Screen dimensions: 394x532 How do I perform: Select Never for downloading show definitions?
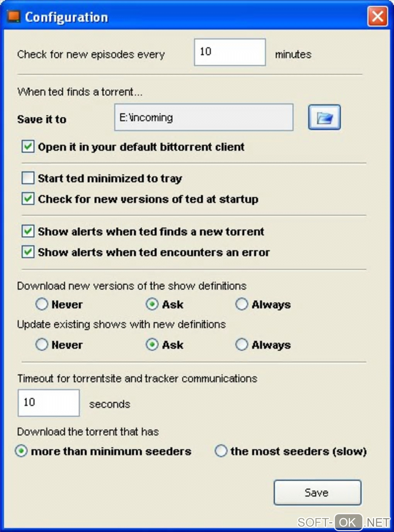tap(42, 304)
